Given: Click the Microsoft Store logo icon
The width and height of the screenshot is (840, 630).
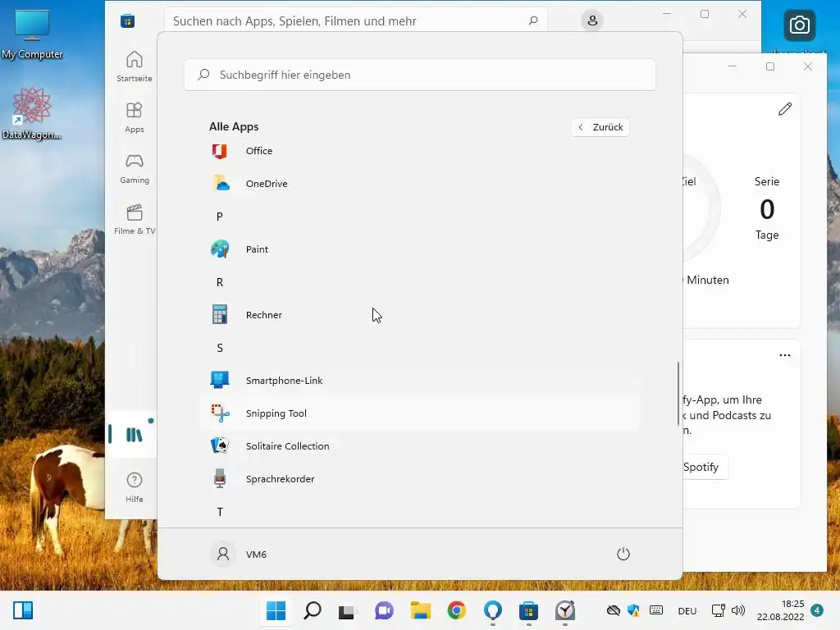Looking at the screenshot, I should [x=127, y=21].
